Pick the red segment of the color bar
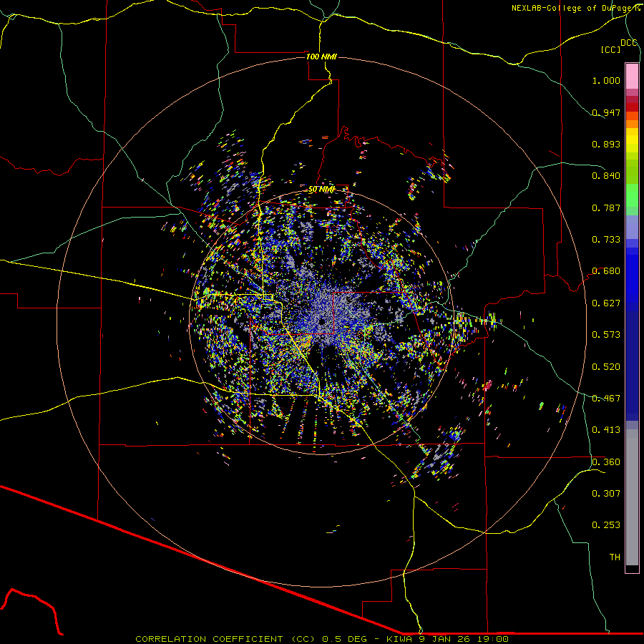The width and height of the screenshot is (644, 644). coord(632,107)
